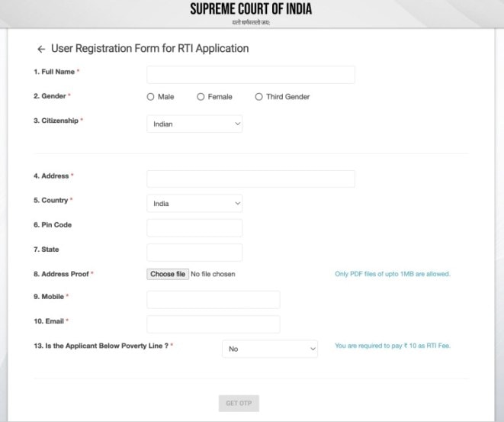The height and width of the screenshot is (422, 504).
Task: Choose the Third Gender radio button
Action: 258,97
